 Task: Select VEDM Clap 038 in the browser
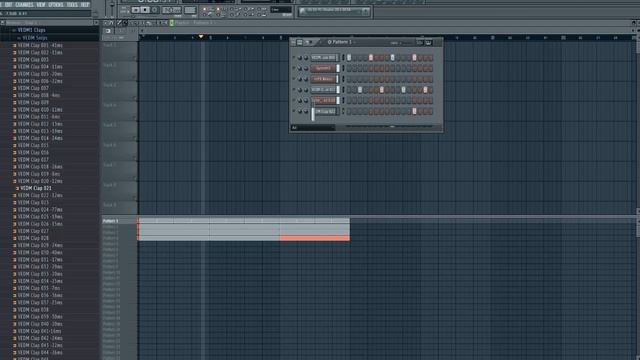click(33, 310)
